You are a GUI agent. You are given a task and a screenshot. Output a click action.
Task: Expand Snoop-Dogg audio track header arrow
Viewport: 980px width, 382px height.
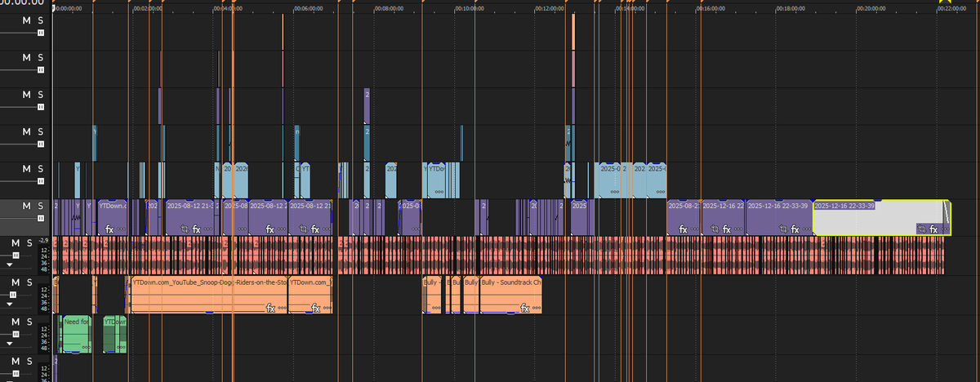coord(11,304)
